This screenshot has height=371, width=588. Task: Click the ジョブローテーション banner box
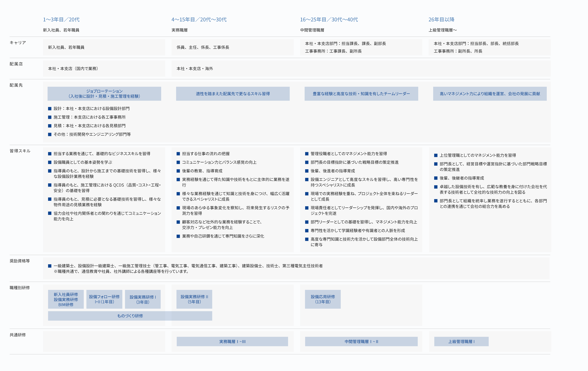coord(104,94)
